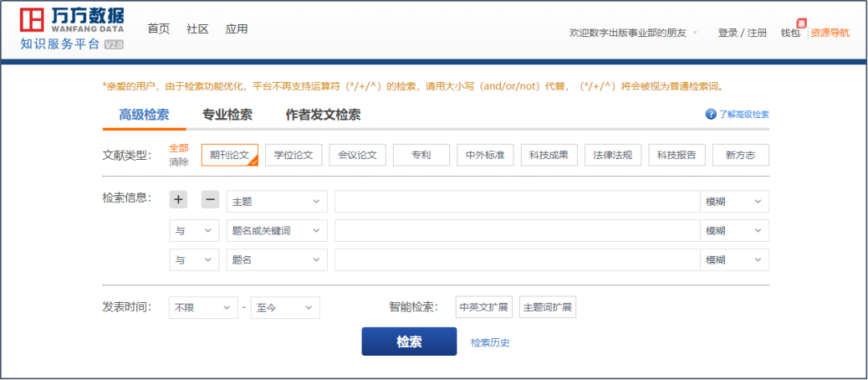Click the V2.0 version badge

coord(113,45)
